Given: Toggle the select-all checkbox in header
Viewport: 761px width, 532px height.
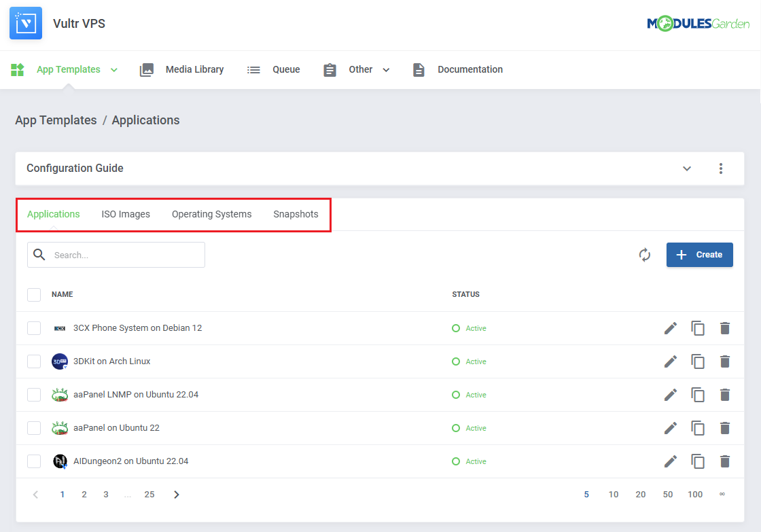Looking at the screenshot, I should point(34,295).
